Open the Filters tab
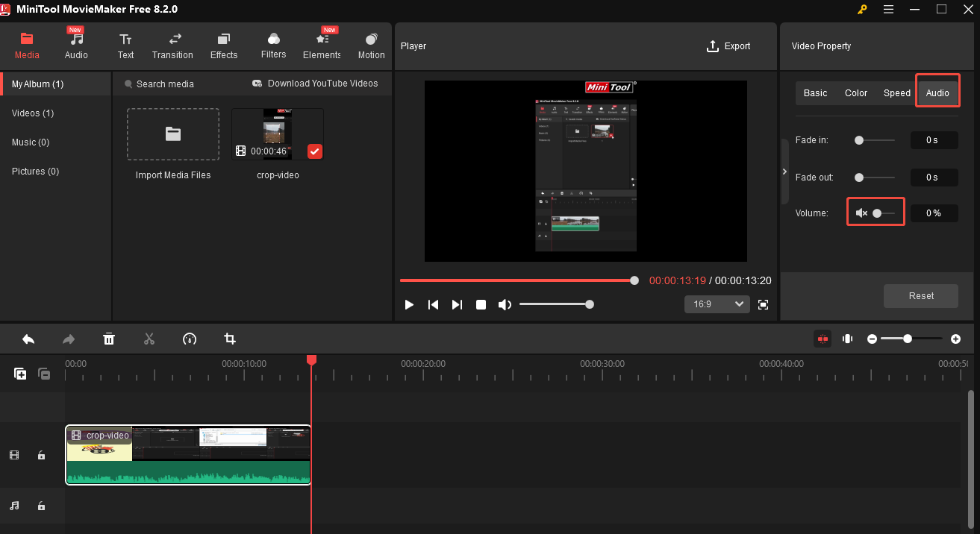The height and width of the screenshot is (534, 980). coord(273,46)
